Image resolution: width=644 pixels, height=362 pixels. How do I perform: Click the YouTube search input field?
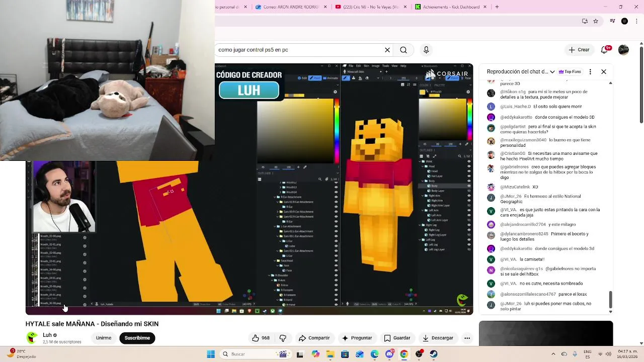[299, 50]
